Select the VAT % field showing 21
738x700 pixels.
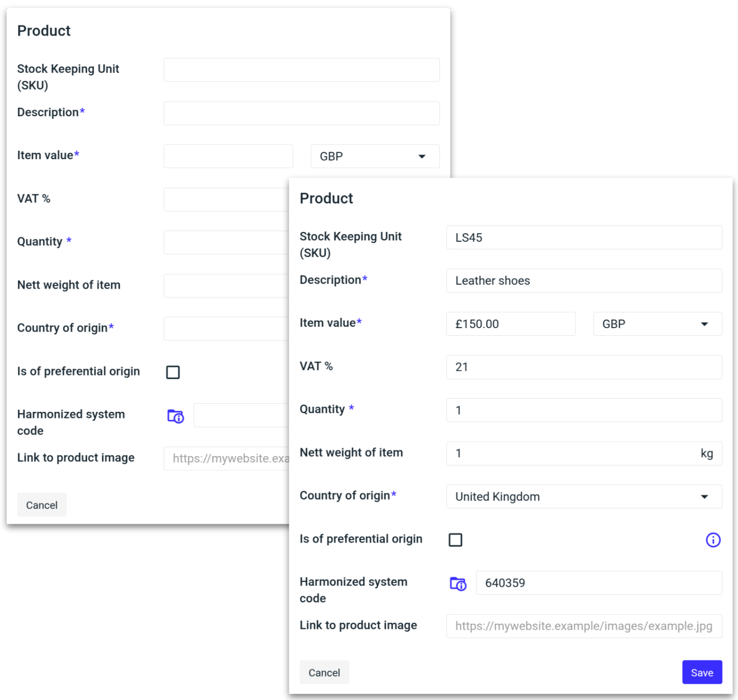click(x=584, y=367)
